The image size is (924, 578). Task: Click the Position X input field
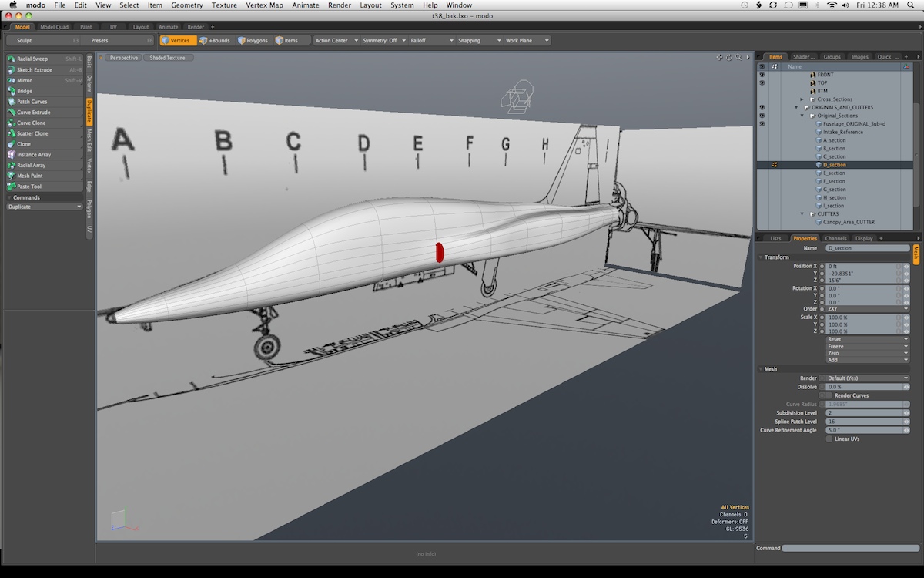point(859,266)
